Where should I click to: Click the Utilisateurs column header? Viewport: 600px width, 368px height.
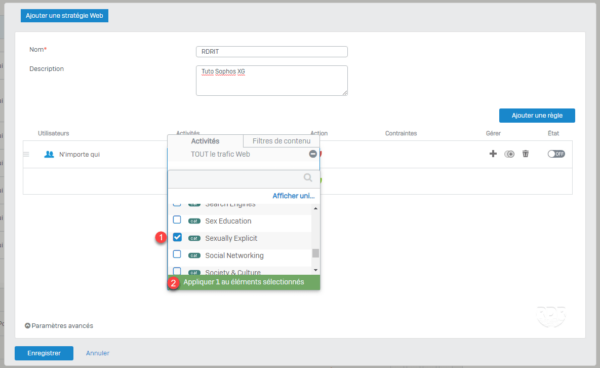(53, 134)
